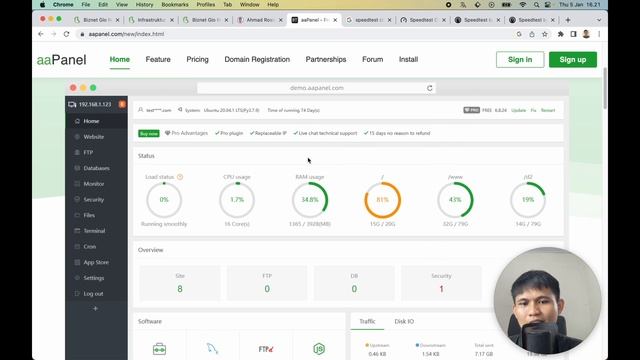Click the Wi-Fi icon in menu bar
This screenshot has width=640, height=360.
coord(523,4)
